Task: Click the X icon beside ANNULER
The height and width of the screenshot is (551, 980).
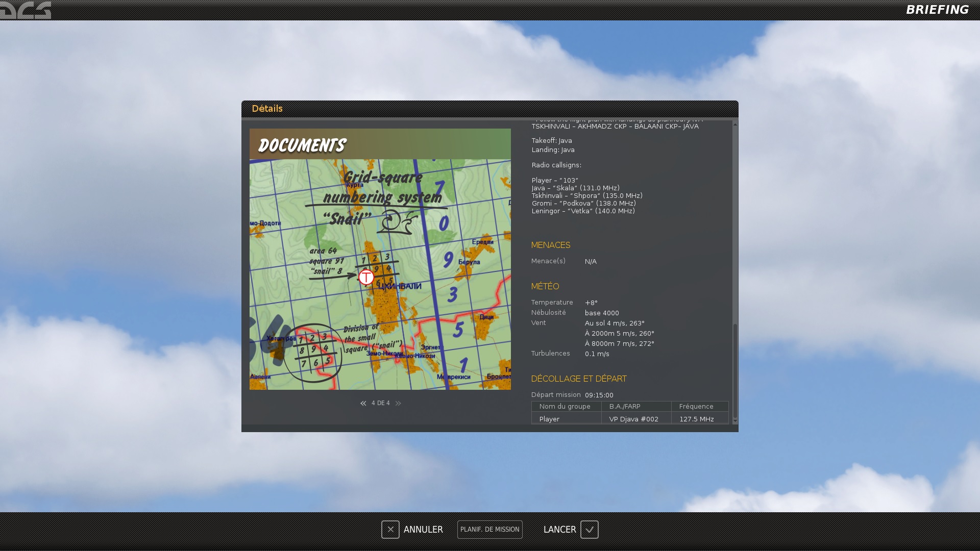Action: click(390, 530)
